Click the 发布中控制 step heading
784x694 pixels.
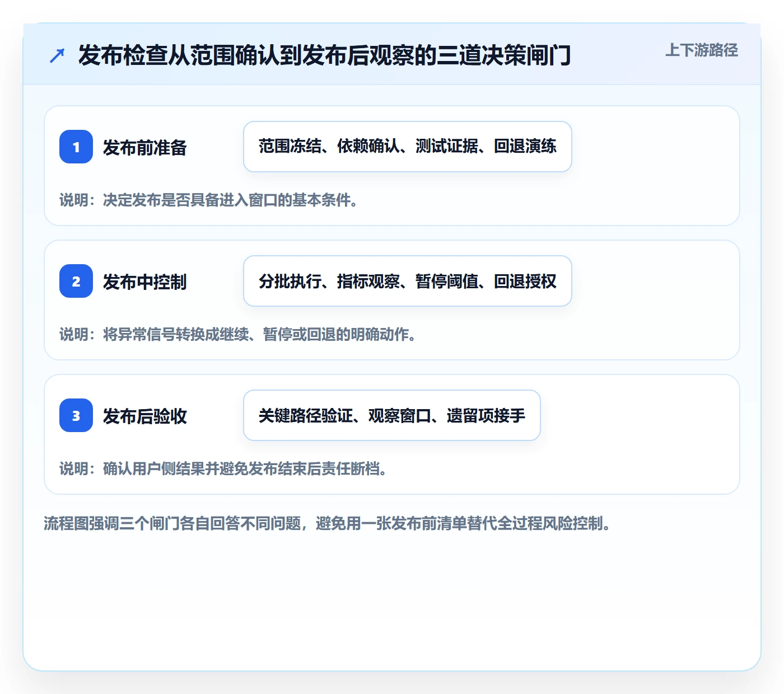(144, 282)
